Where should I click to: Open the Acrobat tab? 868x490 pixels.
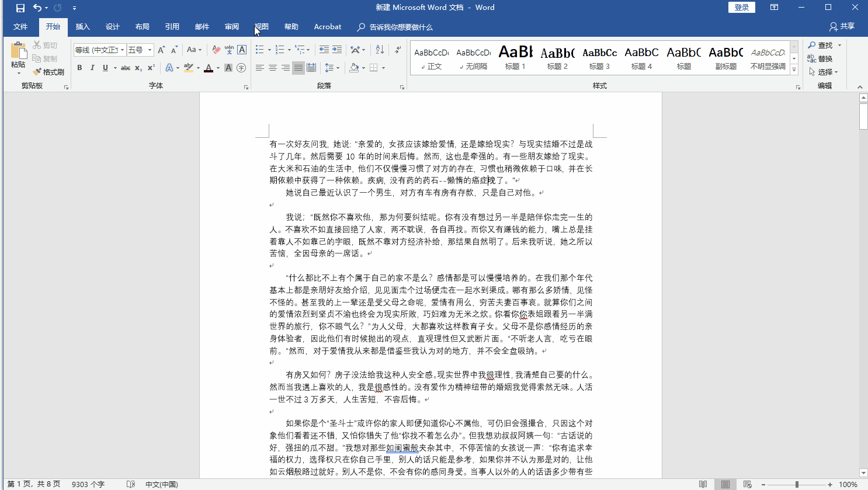[x=327, y=26]
